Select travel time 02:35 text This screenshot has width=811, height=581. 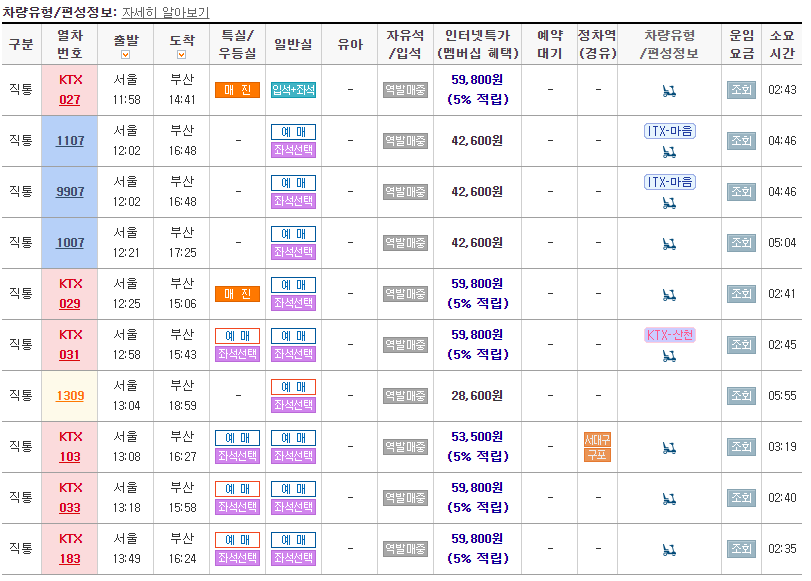click(782, 548)
